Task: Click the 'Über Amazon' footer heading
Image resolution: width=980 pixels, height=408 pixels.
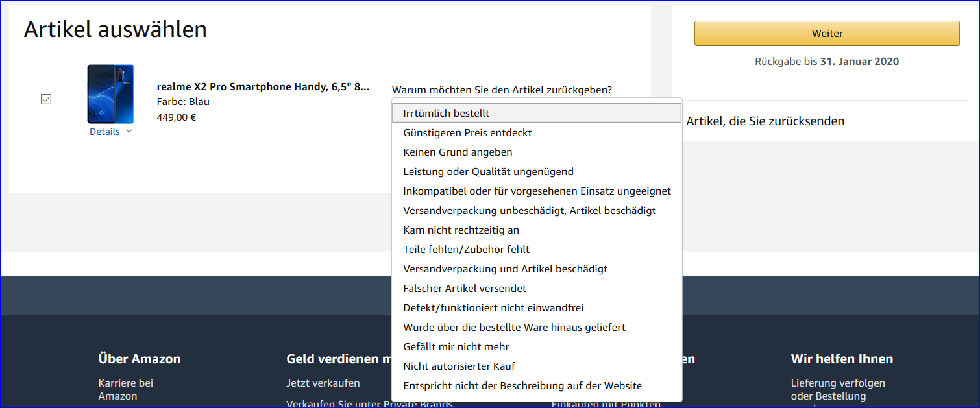Action: 140,359
